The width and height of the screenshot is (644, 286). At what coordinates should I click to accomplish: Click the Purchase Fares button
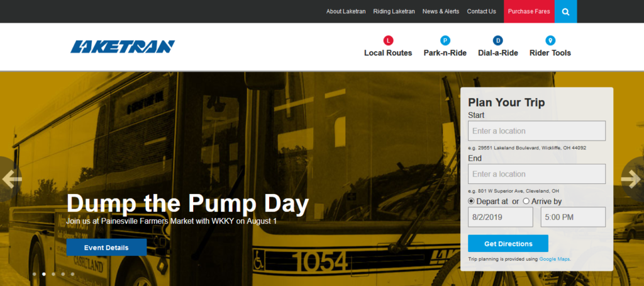click(529, 11)
